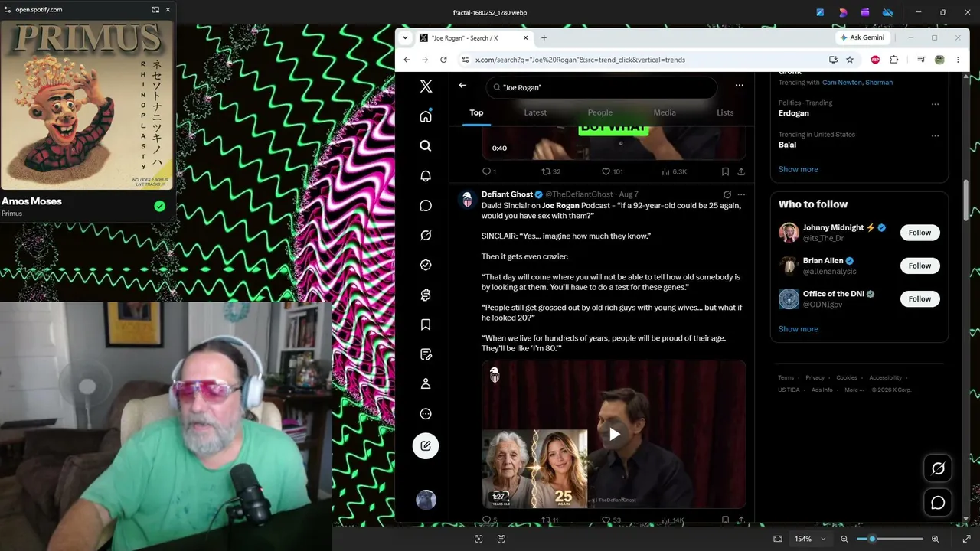This screenshot has height=551, width=980.
Task: Show more under Who to follow
Action: [x=798, y=329]
